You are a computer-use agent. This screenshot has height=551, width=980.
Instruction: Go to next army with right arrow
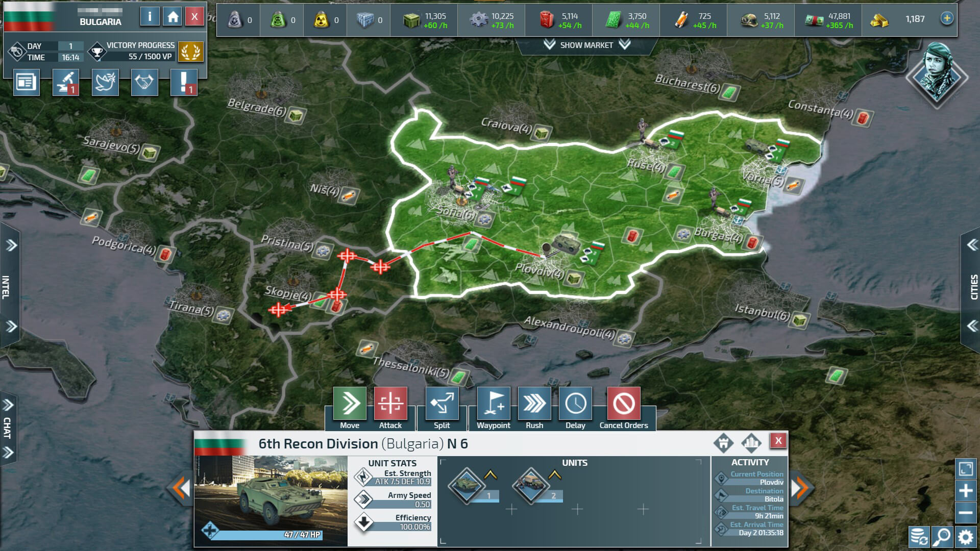pos(799,488)
